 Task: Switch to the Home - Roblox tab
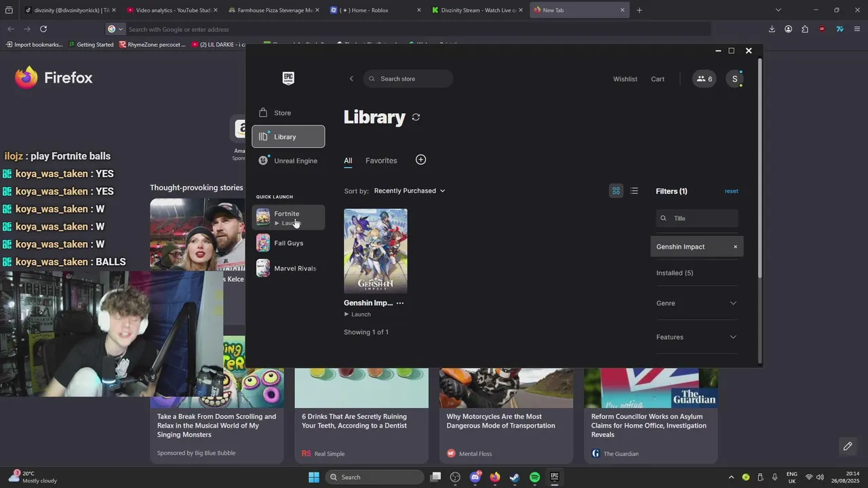[374, 10]
